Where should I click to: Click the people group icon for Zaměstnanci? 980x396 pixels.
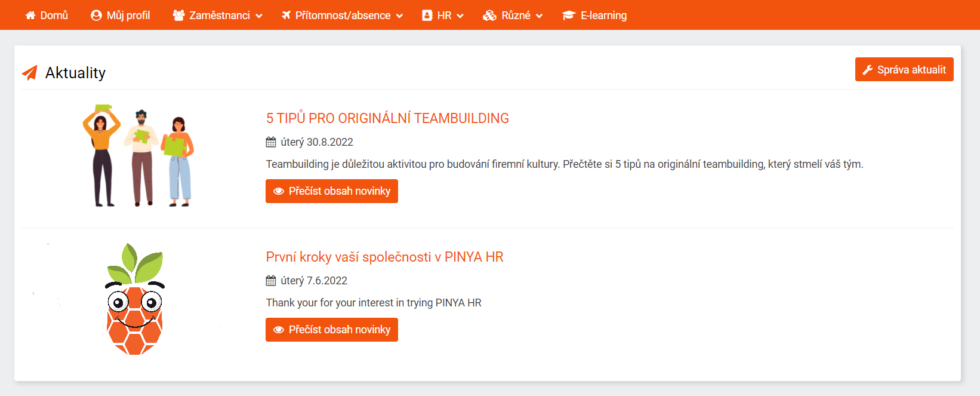tap(178, 16)
